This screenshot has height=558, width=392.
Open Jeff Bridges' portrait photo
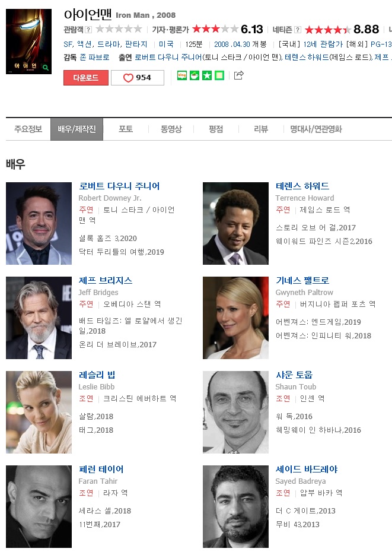tap(39, 318)
